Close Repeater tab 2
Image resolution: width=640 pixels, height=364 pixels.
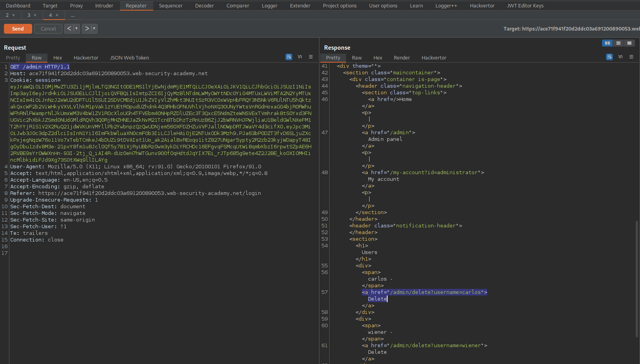tap(13, 15)
